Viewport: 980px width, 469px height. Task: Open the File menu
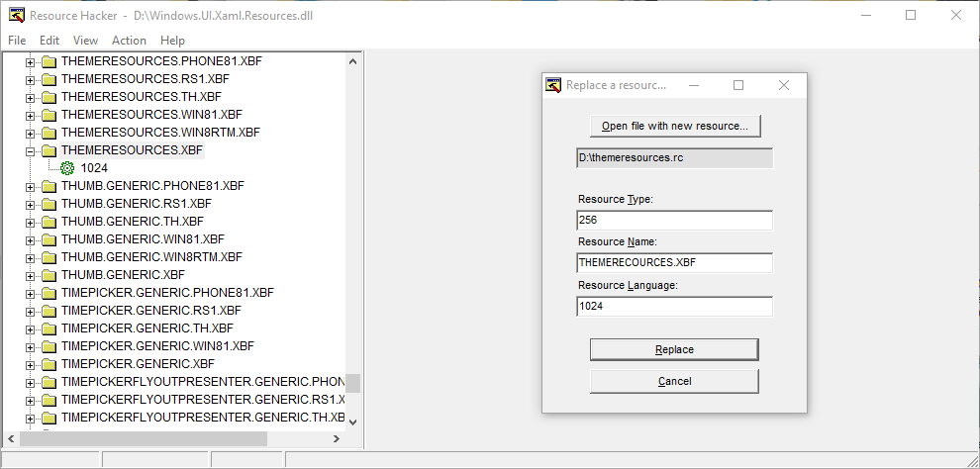(17, 40)
